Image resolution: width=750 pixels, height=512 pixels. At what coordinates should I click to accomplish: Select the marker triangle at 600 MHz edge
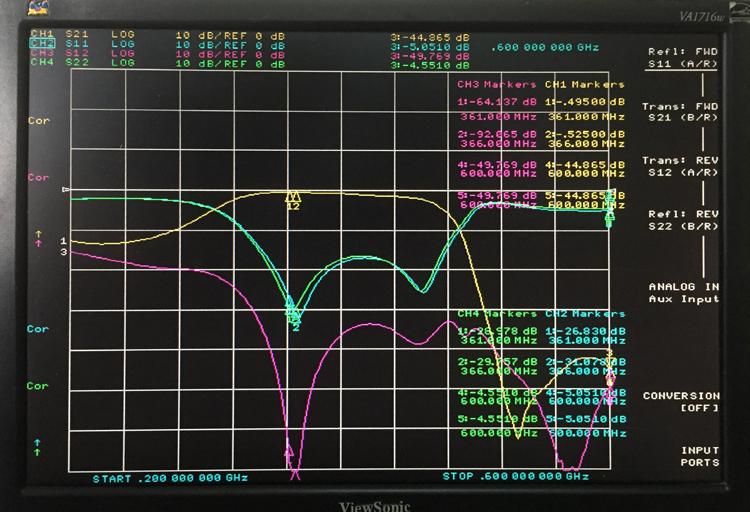(609, 212)
